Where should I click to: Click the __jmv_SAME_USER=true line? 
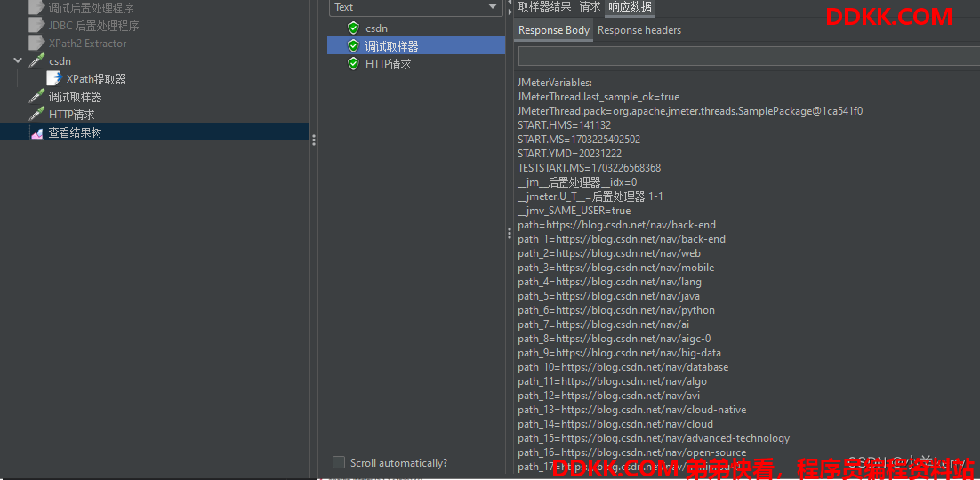[x=574, y=211]
